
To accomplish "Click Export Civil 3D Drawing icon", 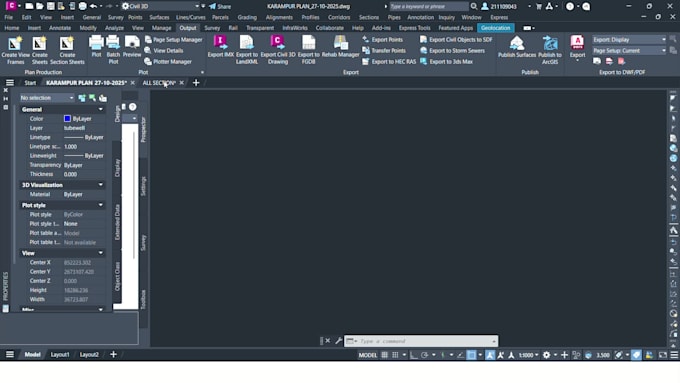I will (x=277, y=43).
